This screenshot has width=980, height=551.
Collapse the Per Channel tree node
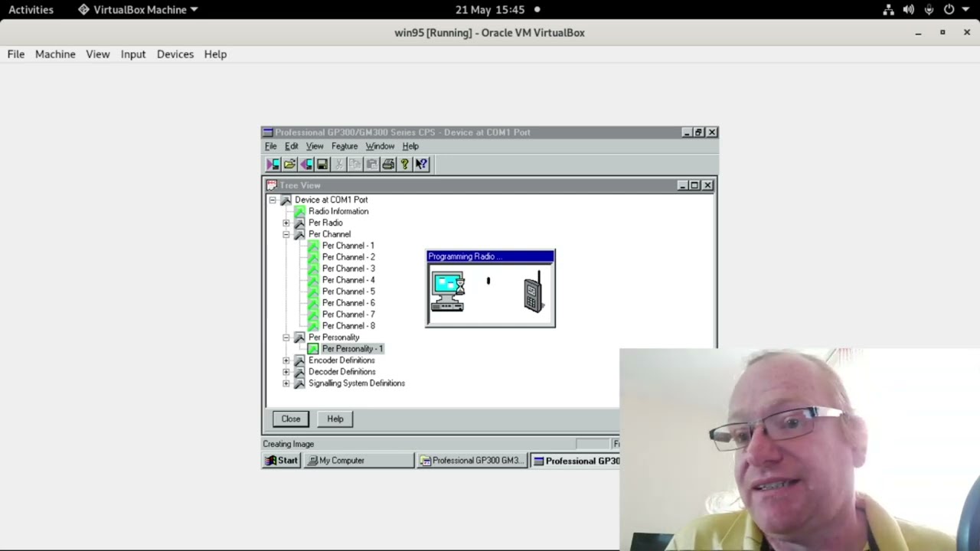[286, 234]
